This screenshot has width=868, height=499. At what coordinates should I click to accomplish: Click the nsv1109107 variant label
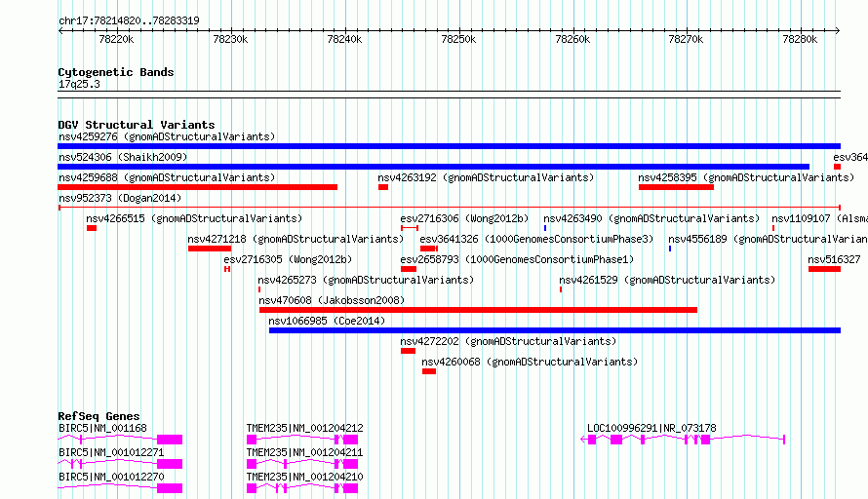[x=820, y=218]
